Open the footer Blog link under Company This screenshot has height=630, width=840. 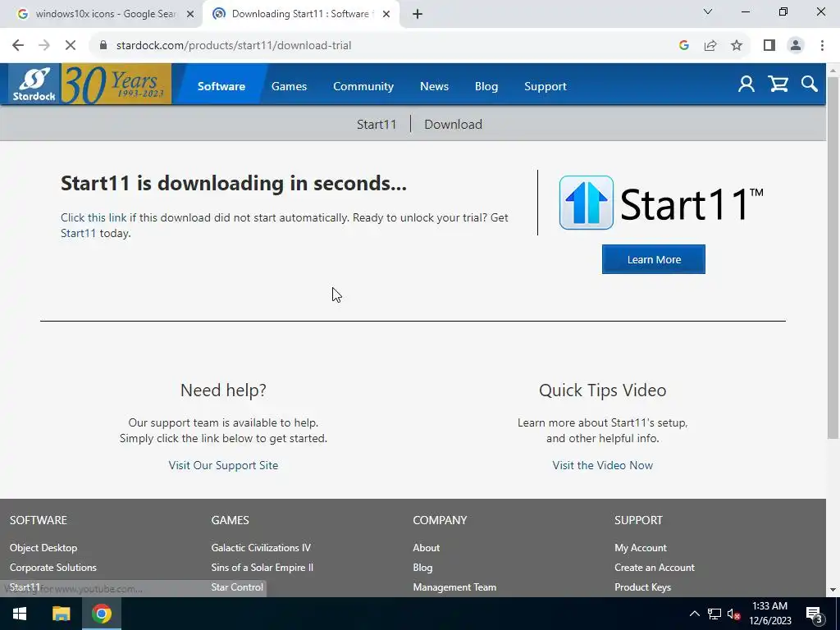422,568
